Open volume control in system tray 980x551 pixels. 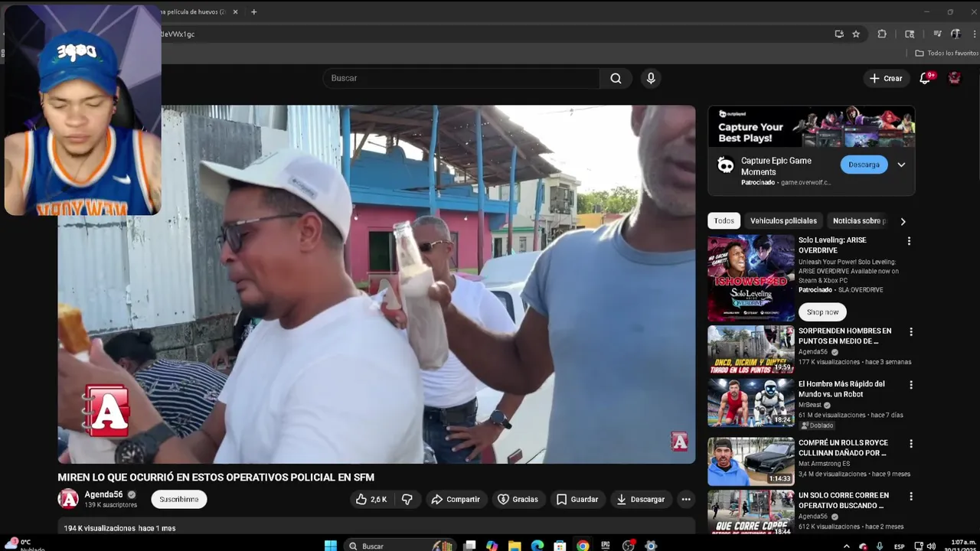point(931,546)
